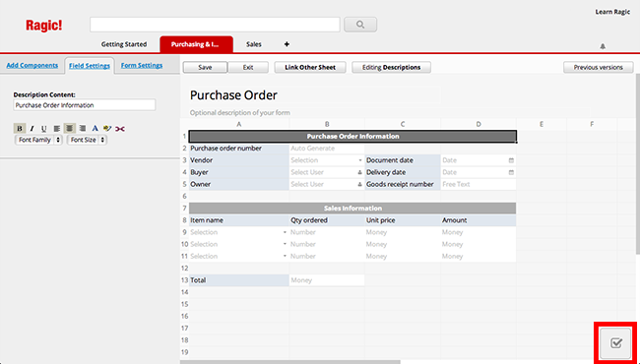Toggle bold formatting for the description
Viewport: 640px width, 364px height.
click(x=20, y=129)
